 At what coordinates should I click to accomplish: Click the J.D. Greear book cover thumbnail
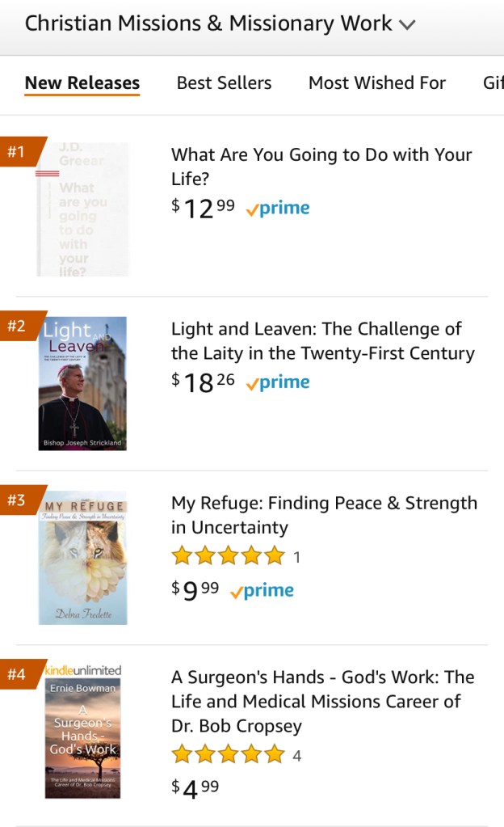click(x=82, y=209)
